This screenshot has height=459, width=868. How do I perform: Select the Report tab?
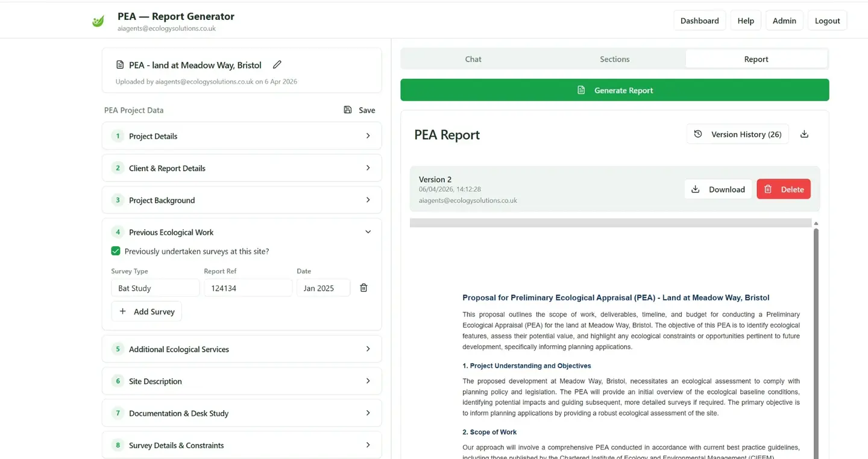[756, 59]
